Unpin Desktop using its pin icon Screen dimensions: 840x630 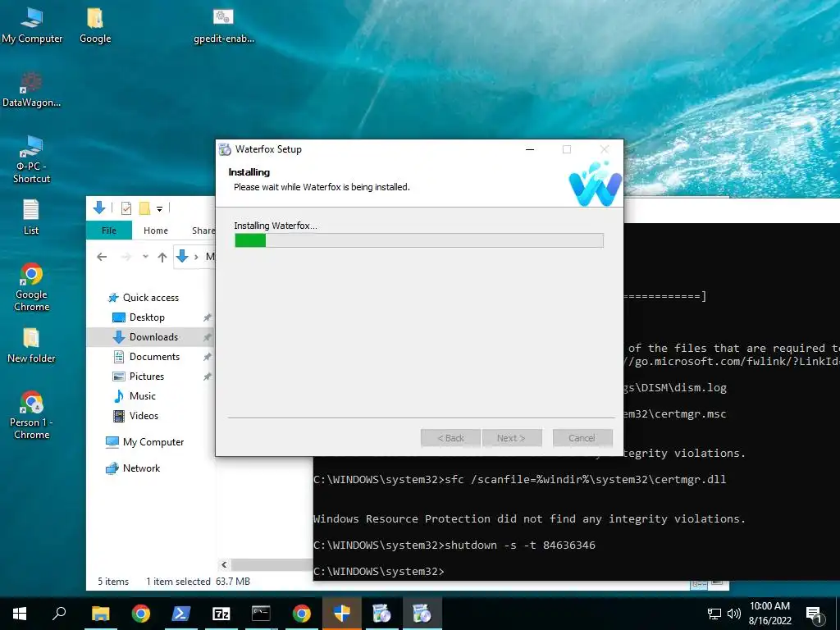(x=208, y=317)
